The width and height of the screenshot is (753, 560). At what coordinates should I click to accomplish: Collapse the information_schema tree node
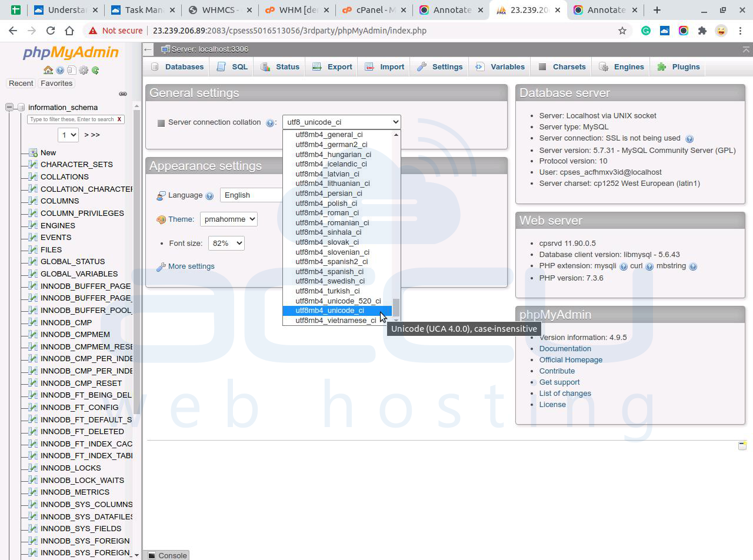9,107
